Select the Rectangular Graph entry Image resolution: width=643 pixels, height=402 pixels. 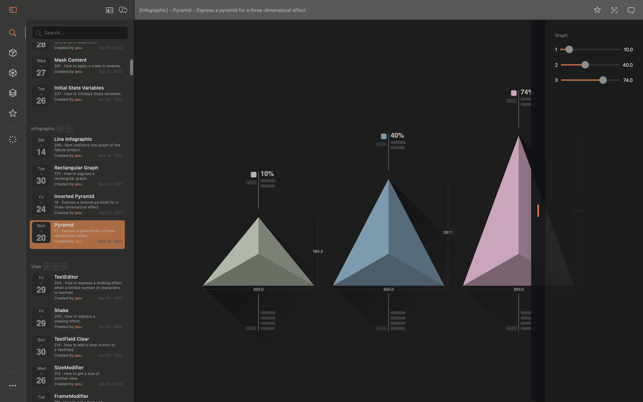pyautogui.click(x=77, y=176)
